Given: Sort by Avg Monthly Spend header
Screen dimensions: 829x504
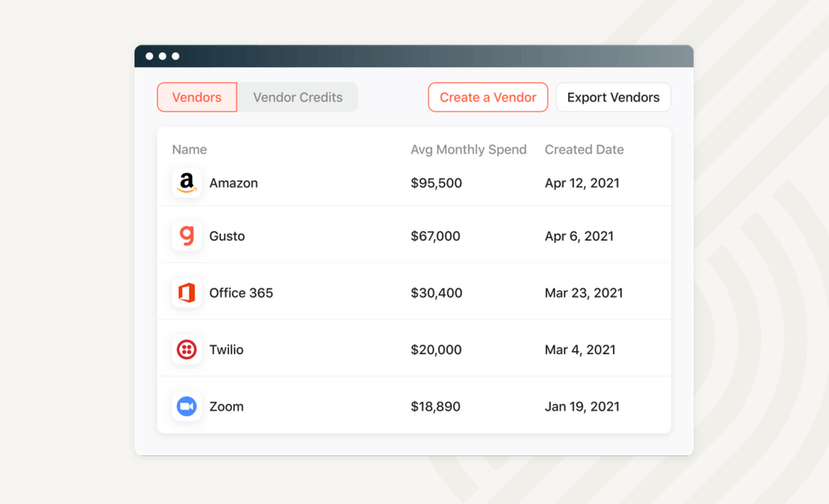Looking at the screenshot, I should point(468,150).
